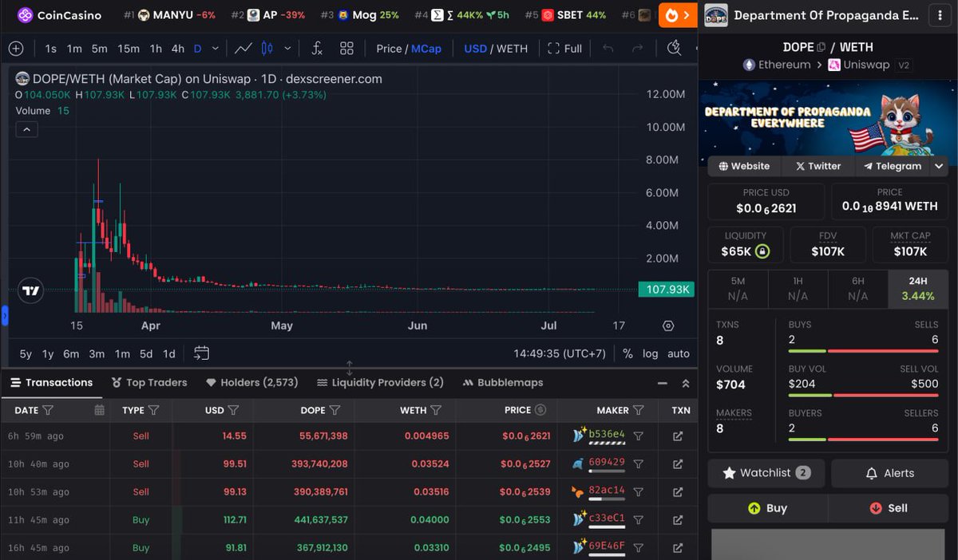This screenshot has width=958, height=560.
Task: Open the token Website link
Action: click(744, 166)
